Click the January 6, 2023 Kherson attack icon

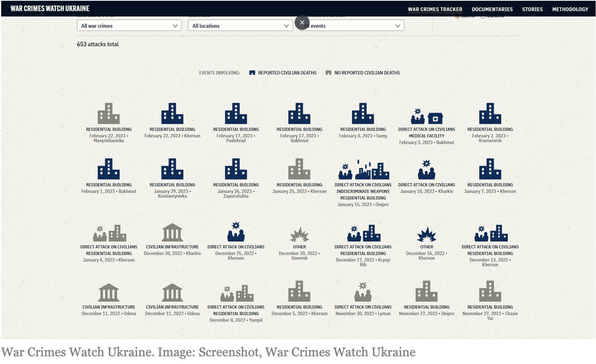tap(109, 233)
